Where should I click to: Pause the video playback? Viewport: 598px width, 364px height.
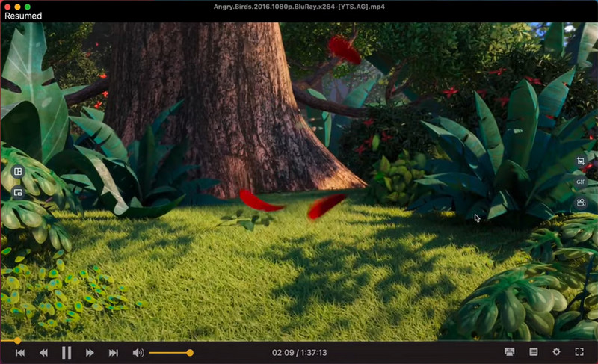[x=67, y=353]
